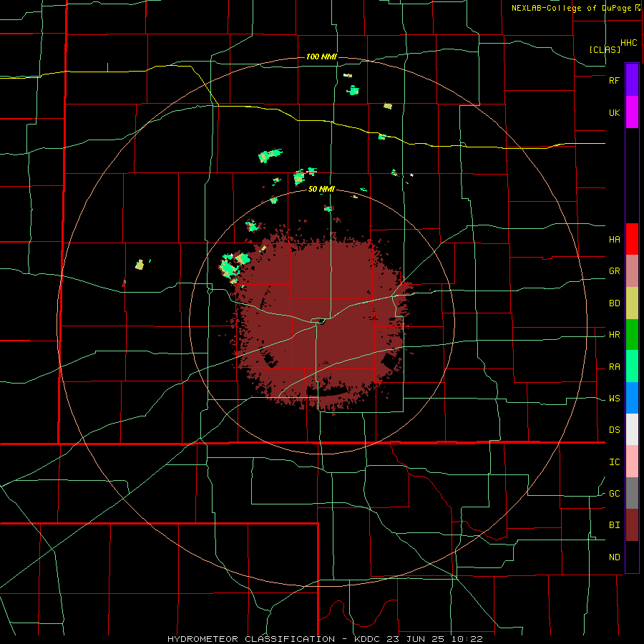644x644 pixels.
Task: Click the mint green RA swatch
Action: click(x=632, y=366)
